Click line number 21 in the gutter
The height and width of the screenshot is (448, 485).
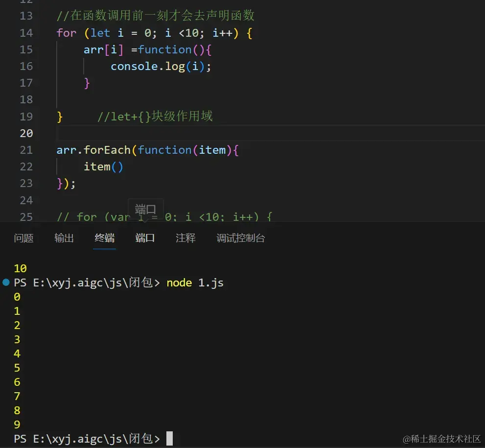(x=26, y=150)
